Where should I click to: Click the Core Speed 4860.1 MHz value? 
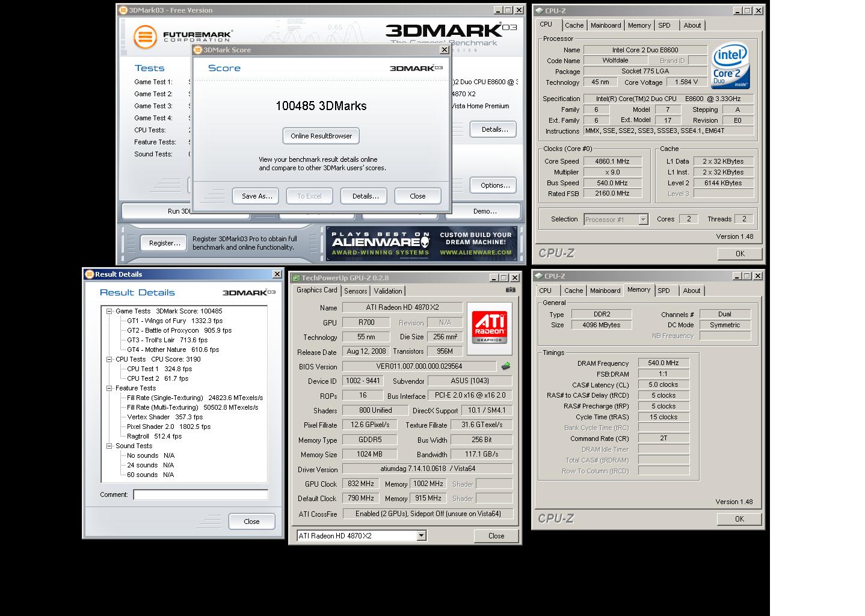coord(612,161)
